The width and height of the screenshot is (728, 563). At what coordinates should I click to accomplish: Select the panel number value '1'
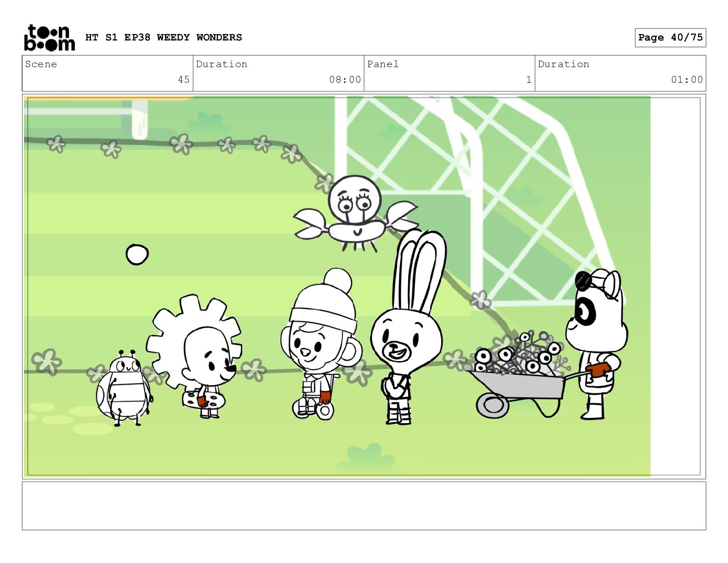click(x=529, y=80)
